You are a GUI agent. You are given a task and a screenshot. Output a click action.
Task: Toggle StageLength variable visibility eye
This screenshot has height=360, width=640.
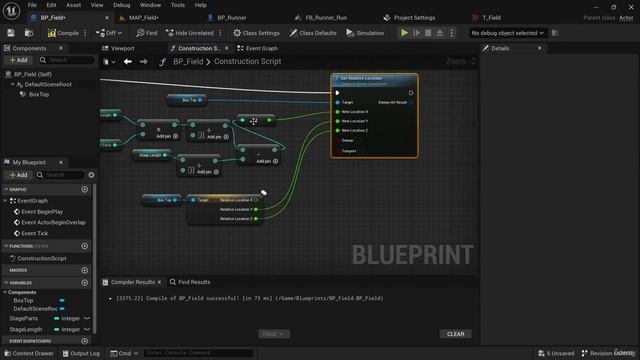(x=87, y=329)
